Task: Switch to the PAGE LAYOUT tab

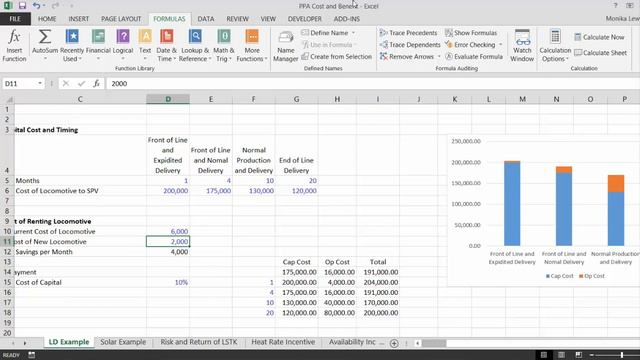Action: click(x=121, y=19)
